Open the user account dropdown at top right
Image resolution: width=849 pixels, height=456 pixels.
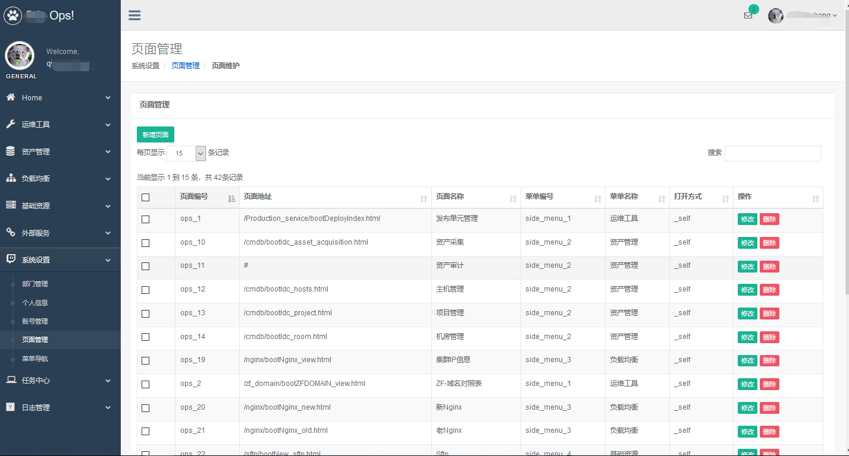tap(804, 15)
